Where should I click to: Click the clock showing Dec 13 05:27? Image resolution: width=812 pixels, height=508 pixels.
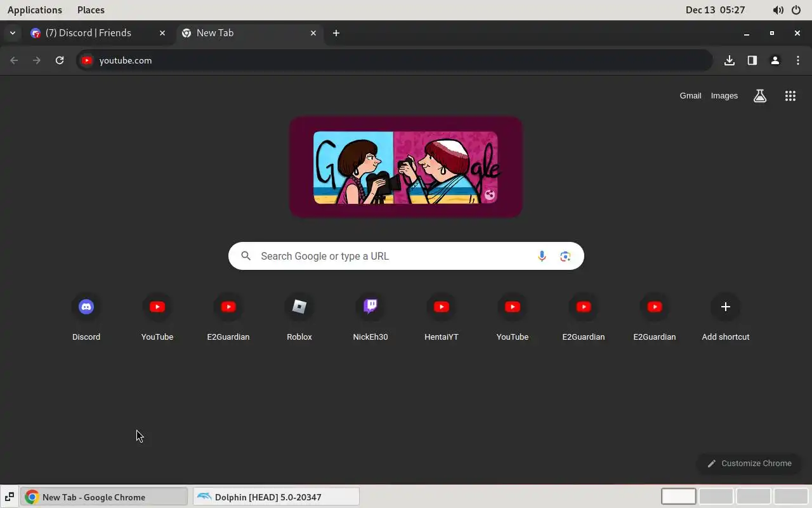point(716,10)
